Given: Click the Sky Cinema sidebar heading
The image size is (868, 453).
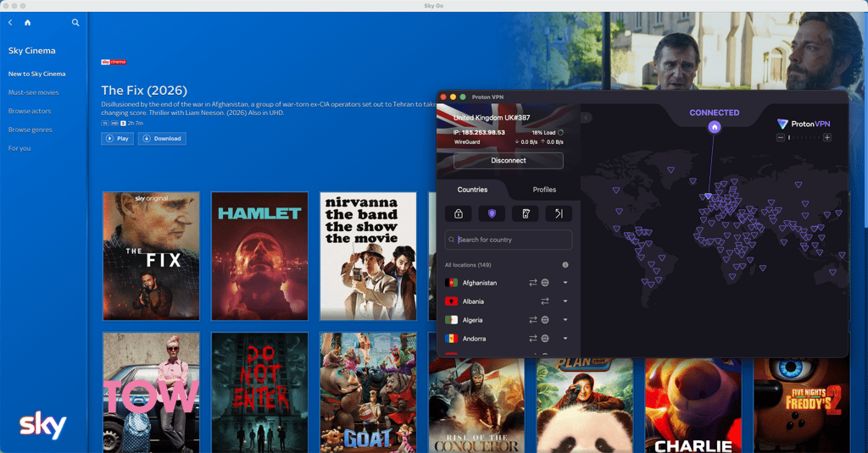Looking at the screenshot, I should tap(32, 51).
